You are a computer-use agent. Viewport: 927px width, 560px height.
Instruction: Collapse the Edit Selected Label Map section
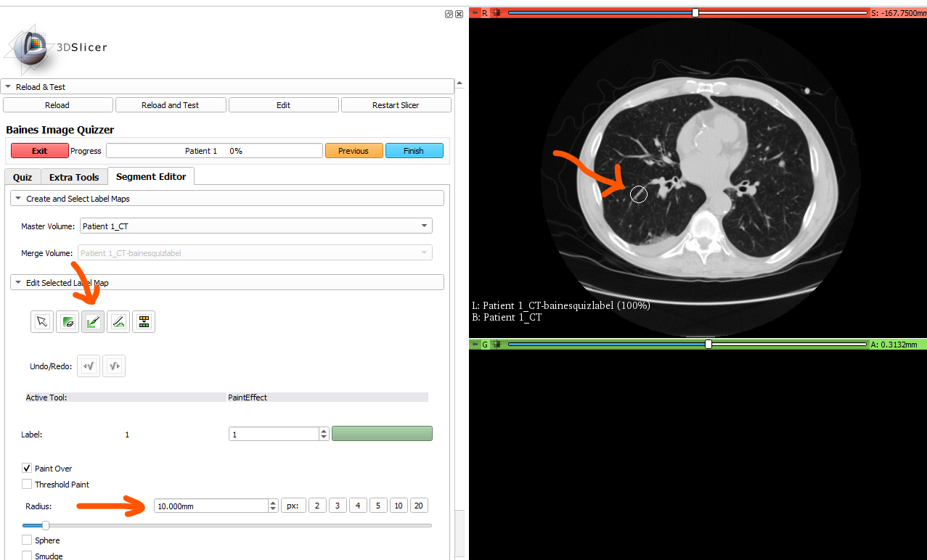17,282
